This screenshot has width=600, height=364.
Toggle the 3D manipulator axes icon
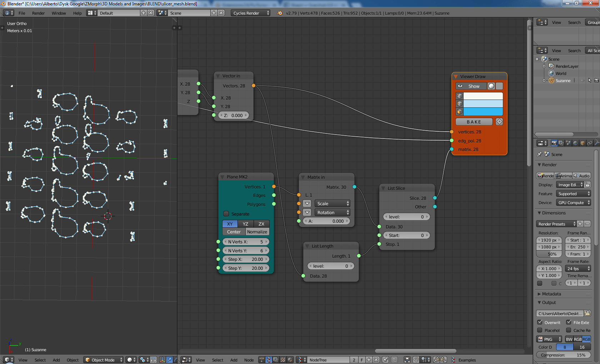162,360
